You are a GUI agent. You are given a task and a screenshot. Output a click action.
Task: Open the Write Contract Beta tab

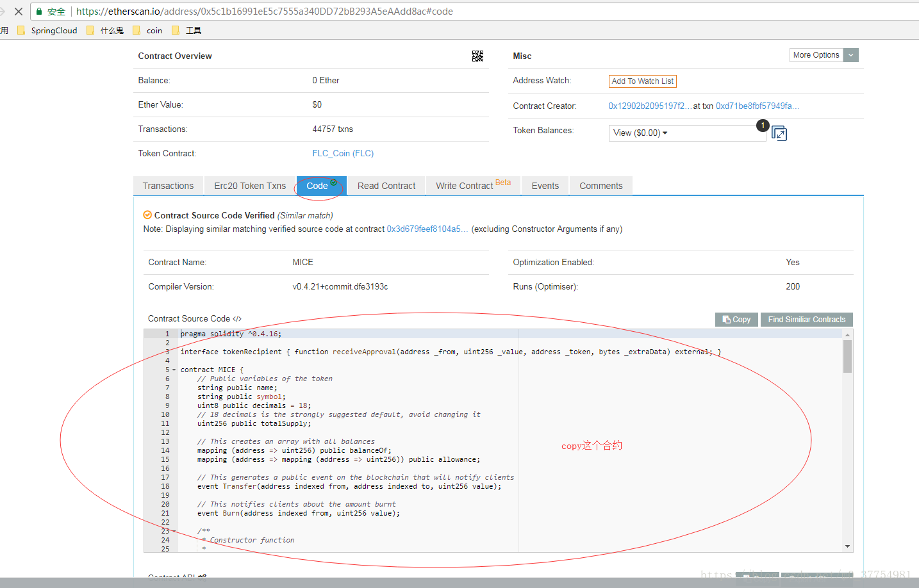(x=474, y=186)
